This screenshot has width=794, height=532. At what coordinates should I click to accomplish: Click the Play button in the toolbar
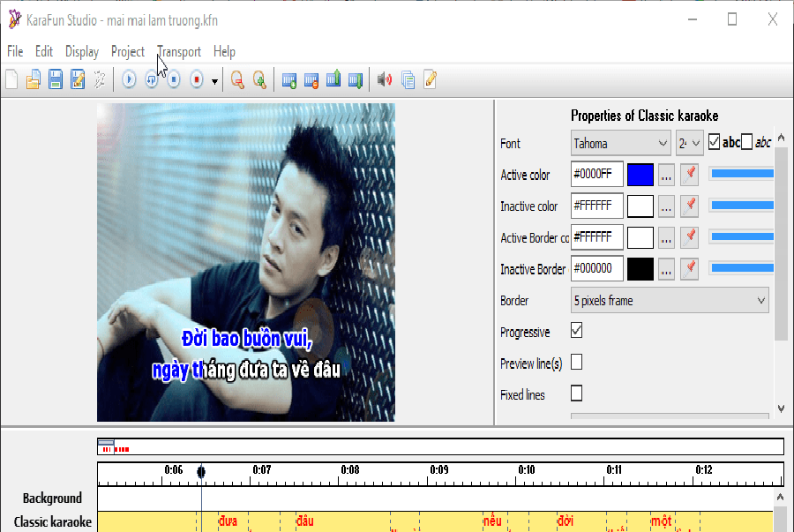(129, 80)
